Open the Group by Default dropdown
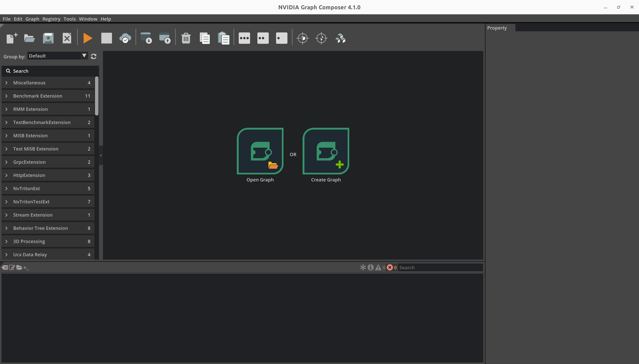 point(58,56)
